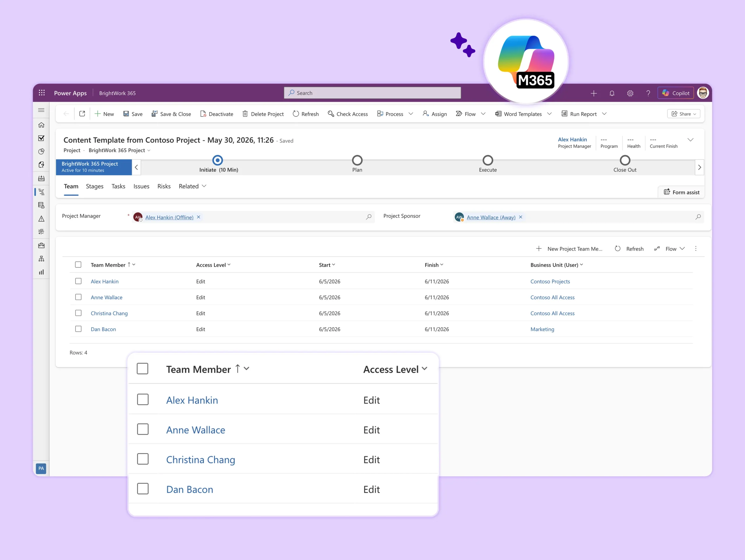Check Anne Wallace row in small grid
The height and width of the screenshot is (560, 745).
[78, 297]
